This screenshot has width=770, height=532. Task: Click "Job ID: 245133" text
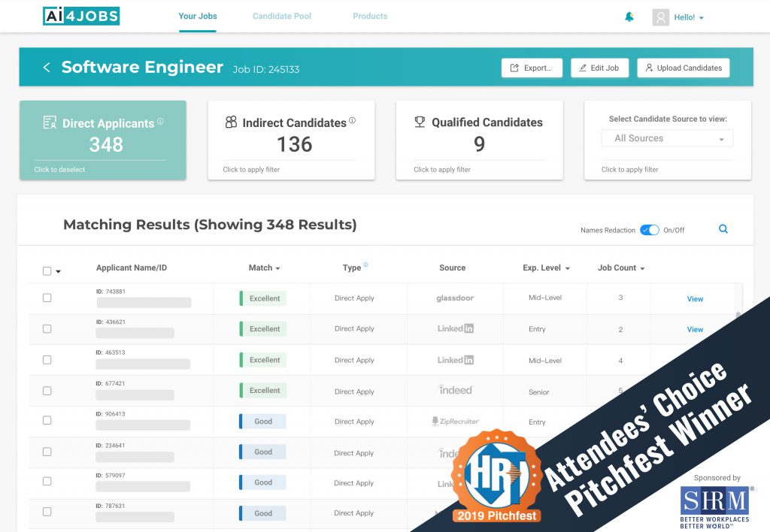click(266, 69)
